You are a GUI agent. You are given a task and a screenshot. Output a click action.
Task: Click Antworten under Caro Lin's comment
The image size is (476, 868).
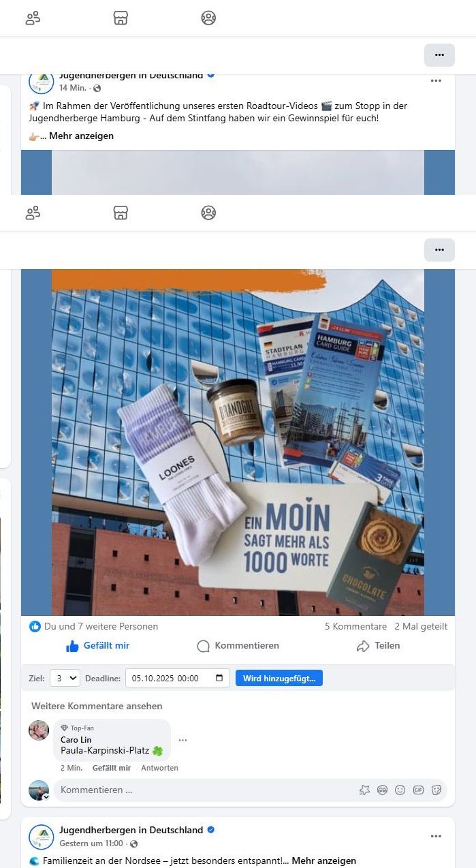tap(159, 768)
